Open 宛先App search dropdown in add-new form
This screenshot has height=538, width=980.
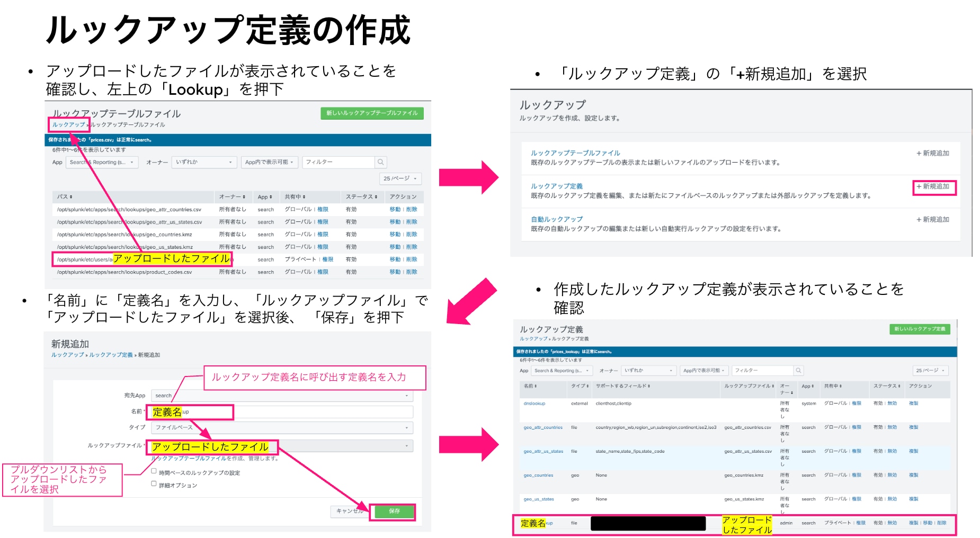click(282, 396)
